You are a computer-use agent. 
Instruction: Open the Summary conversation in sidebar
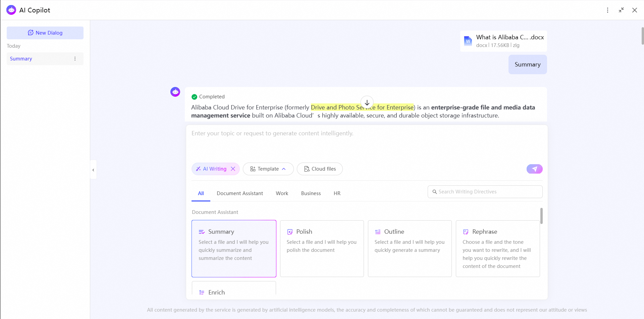tap(45, 59)
